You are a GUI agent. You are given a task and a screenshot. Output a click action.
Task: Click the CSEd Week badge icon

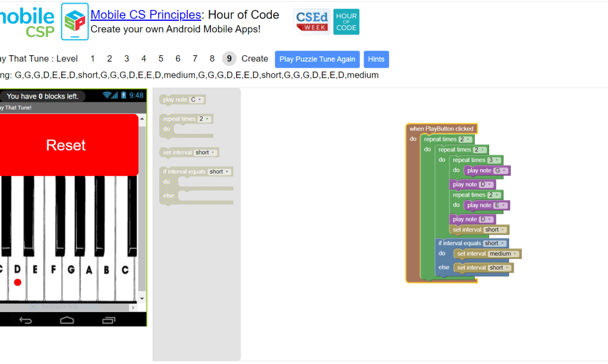coord(312,21)
